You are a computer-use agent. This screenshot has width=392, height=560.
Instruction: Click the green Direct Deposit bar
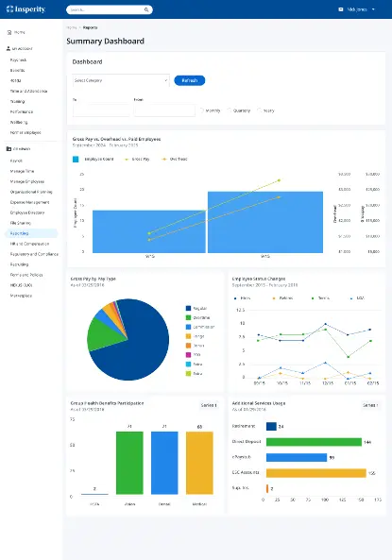314,442
